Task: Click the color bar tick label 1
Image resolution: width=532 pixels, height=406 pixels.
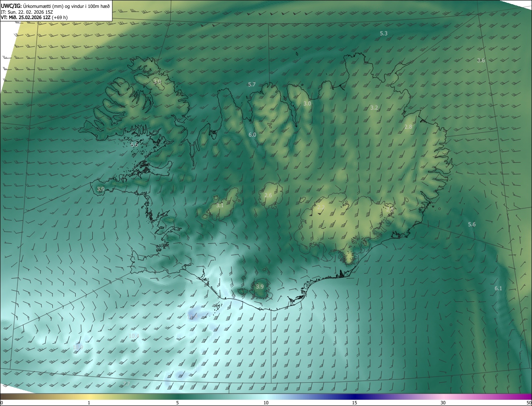Action: coord(89,403)
